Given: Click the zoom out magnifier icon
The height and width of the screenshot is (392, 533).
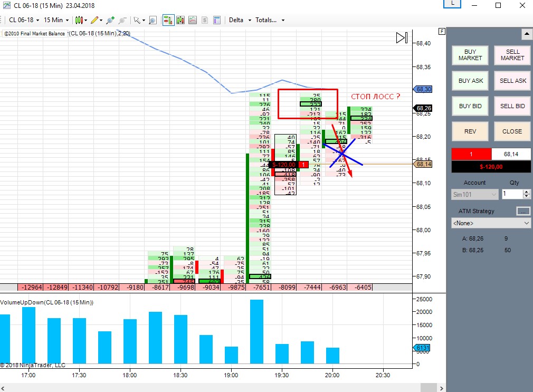Looking at the screenshot, I should (122, 21).
